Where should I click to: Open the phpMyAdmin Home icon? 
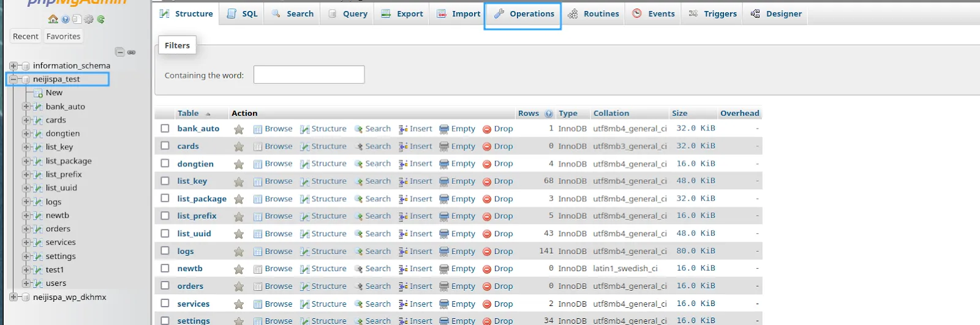point(53,19)
